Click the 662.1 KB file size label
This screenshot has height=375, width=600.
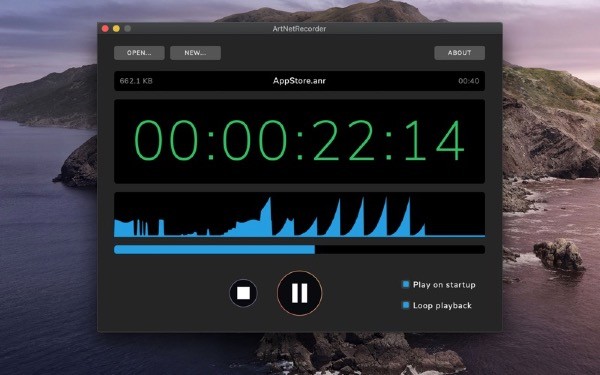tap(136, 81)
